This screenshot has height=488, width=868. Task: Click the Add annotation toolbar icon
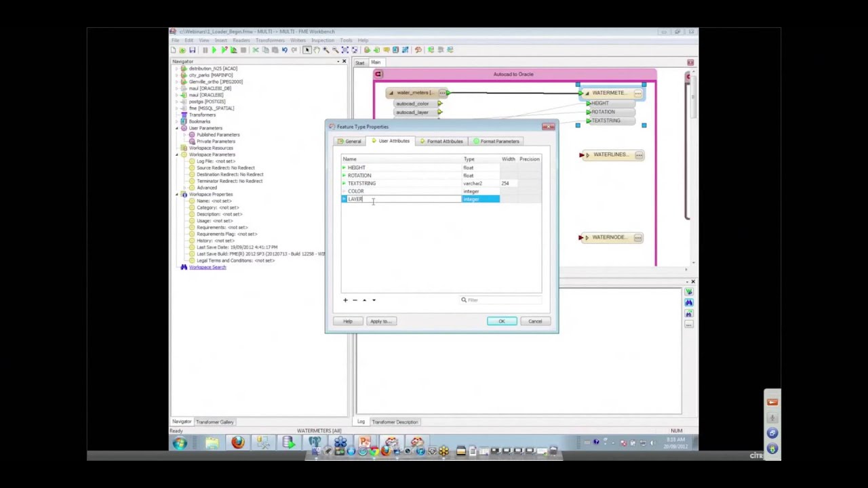[386, 49]
